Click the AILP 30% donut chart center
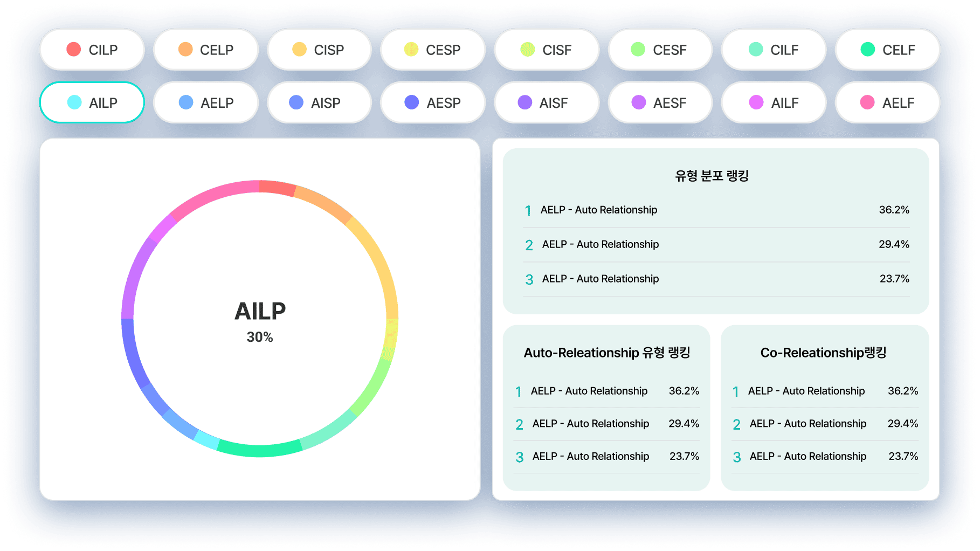Screen dimensions: 980x551 click(x=260, y=319)
